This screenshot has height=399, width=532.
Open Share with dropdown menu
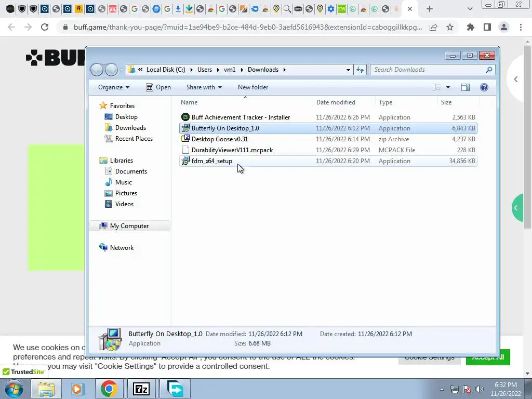[x=204, y=87]
